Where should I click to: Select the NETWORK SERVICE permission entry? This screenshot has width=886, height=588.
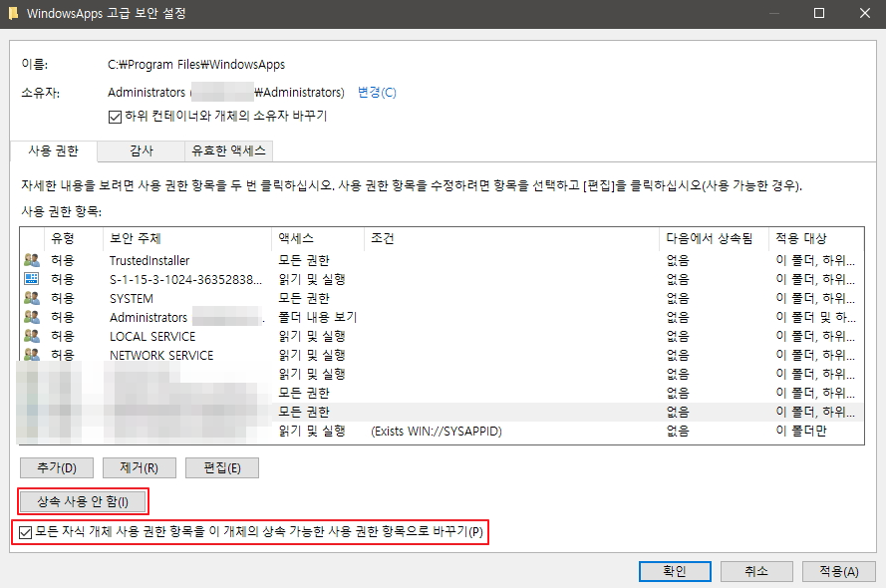(442, 355)
